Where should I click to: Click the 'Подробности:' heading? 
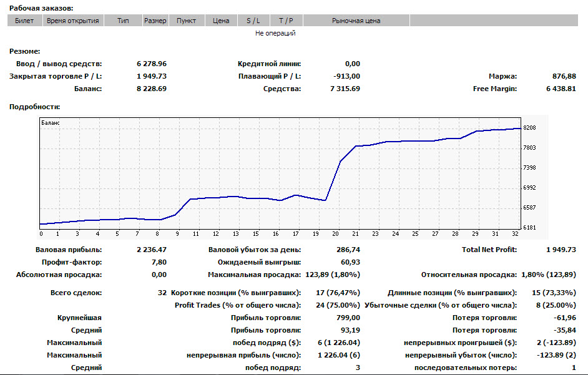pyautogui.click(x=34, y=107)
